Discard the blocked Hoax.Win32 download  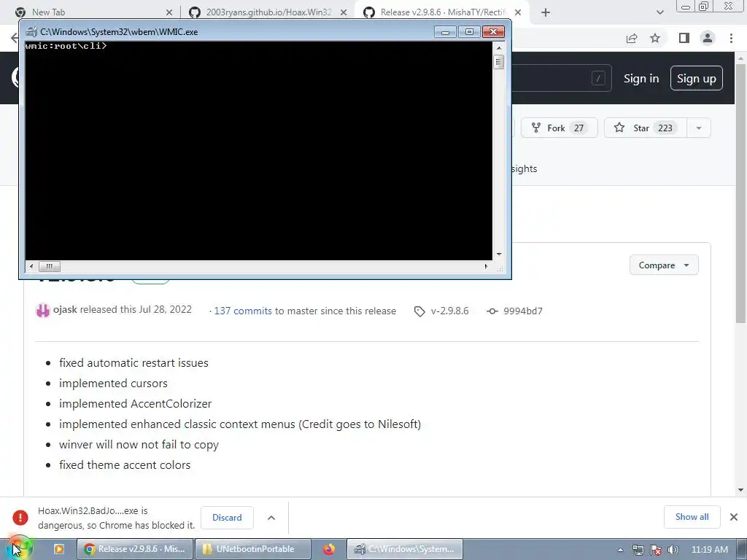pos(227,518)
